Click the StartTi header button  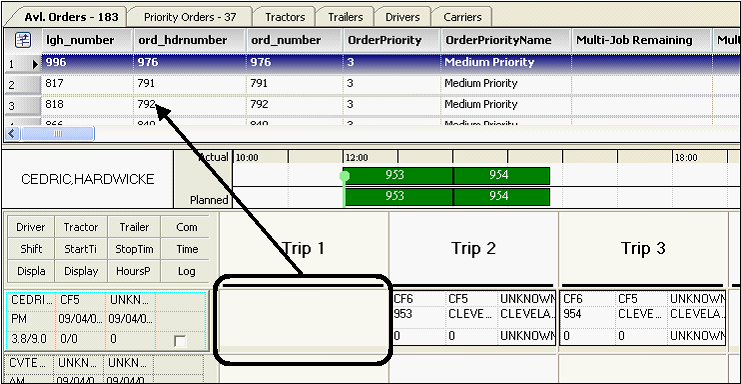81,249
